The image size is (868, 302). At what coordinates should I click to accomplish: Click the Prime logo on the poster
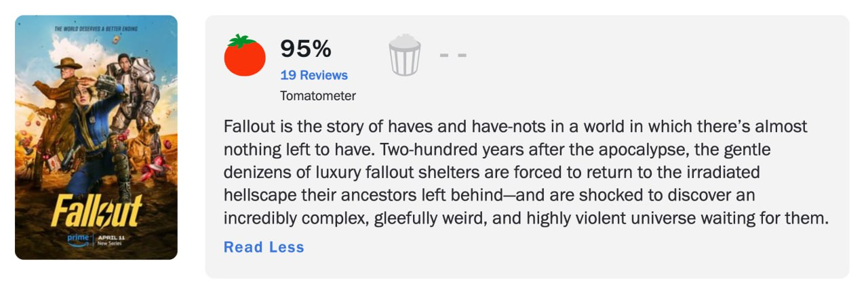(78, 240)
